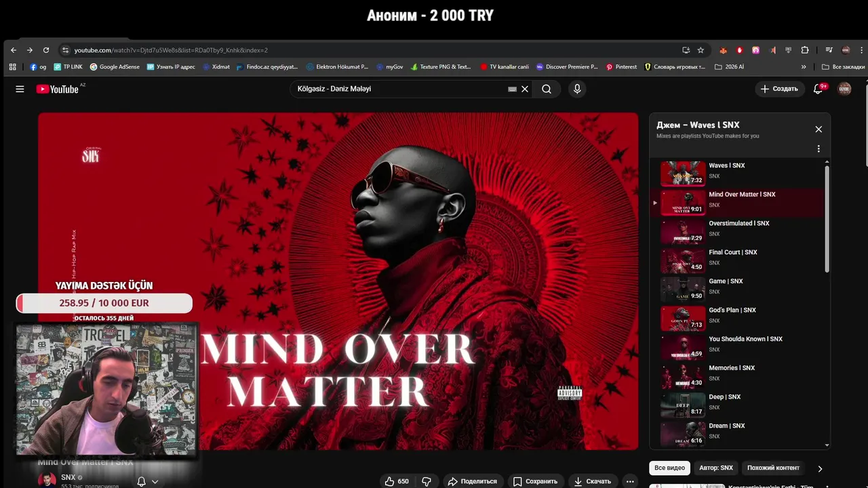Viewport: 868px width, 488px height.
Task: Play God's Plan | SNX from playlist
Action: (x=738, y=319)
